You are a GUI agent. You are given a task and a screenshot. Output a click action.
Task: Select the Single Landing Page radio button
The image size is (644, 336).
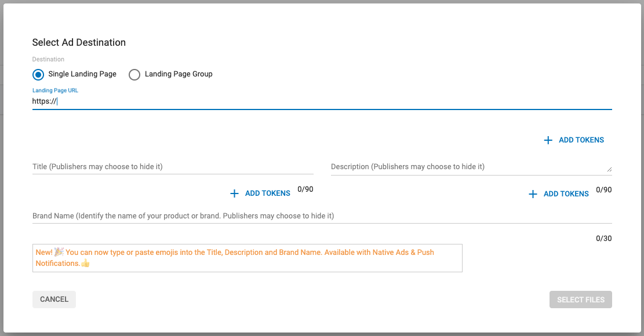(x=38, y=74)
